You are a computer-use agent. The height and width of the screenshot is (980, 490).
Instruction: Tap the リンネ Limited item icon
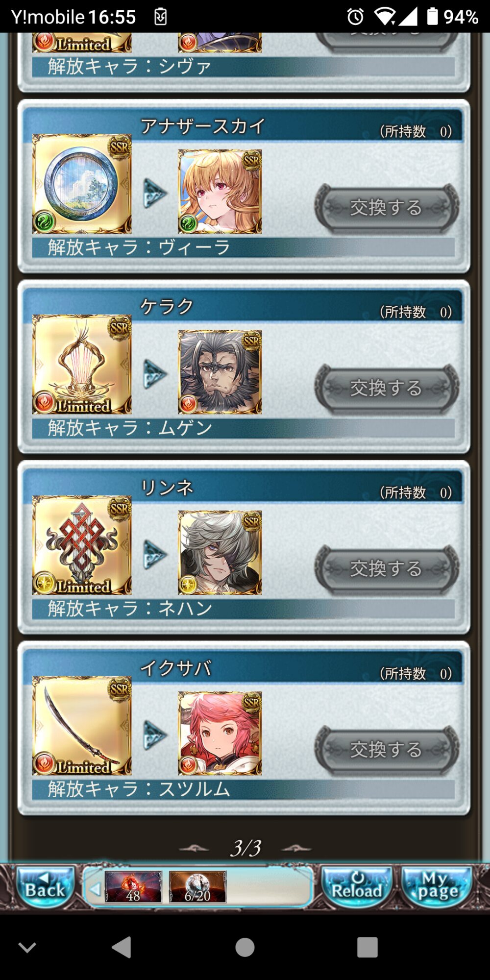click(82, 545)
